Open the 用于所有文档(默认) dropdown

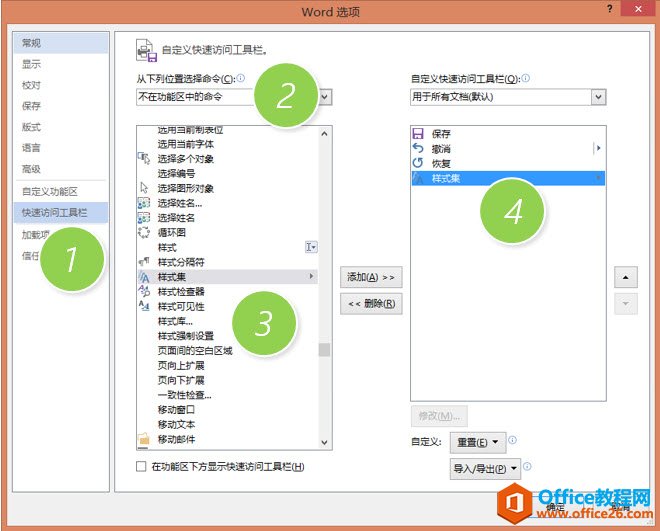coord(599,97)
